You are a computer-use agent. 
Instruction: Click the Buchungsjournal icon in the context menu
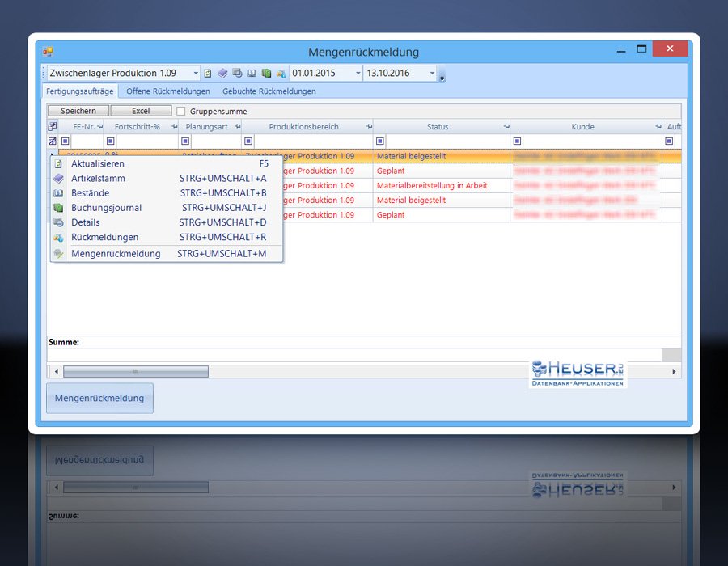pos(58,208)
